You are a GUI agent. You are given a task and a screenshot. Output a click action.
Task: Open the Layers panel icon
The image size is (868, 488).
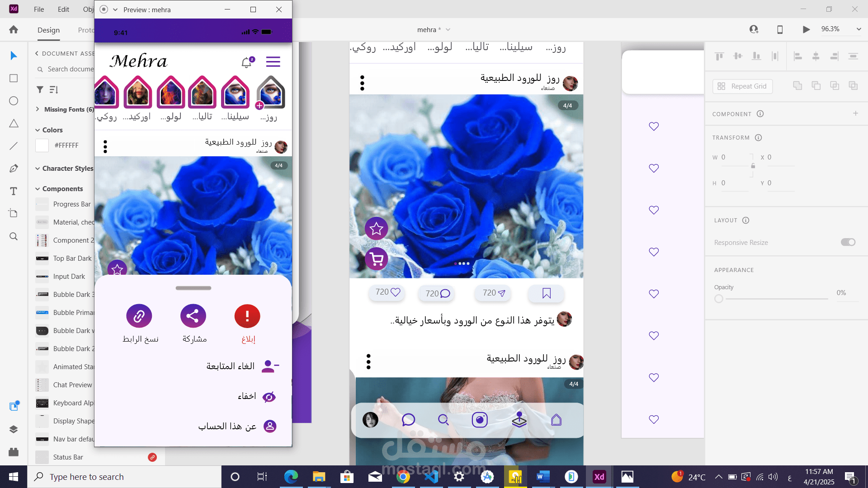point(14,429)
